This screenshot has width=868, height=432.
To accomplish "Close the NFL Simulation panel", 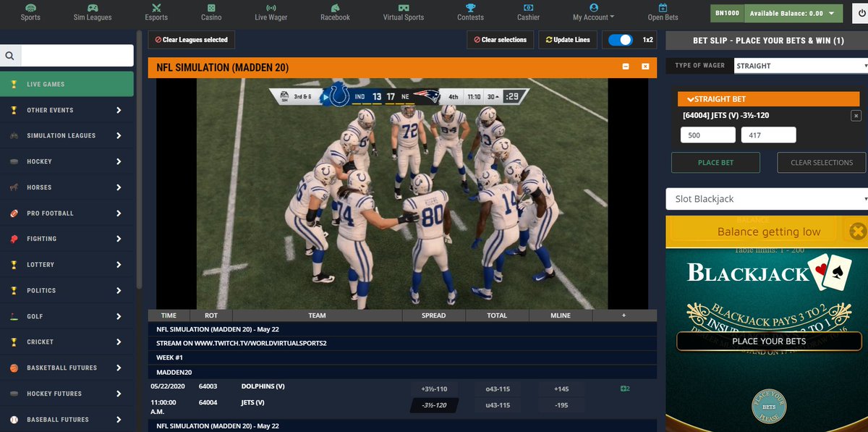I will pos(645,67).
